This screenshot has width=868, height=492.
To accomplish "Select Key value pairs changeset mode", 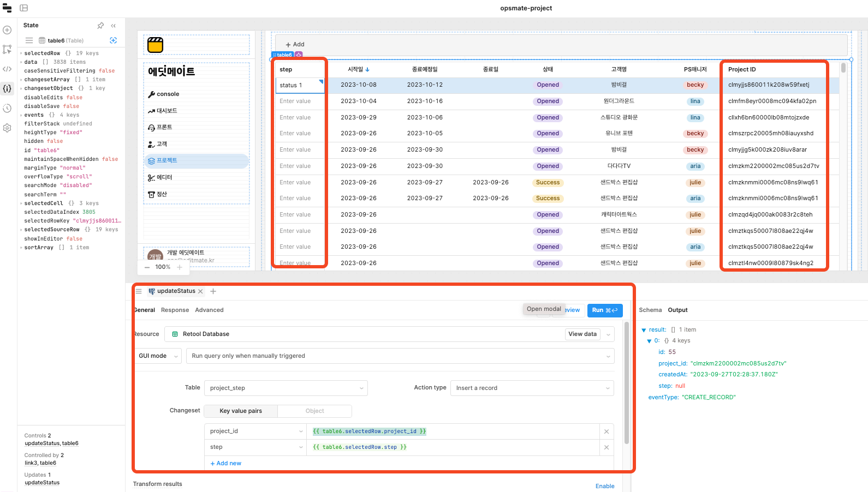I will pos(241,411).
